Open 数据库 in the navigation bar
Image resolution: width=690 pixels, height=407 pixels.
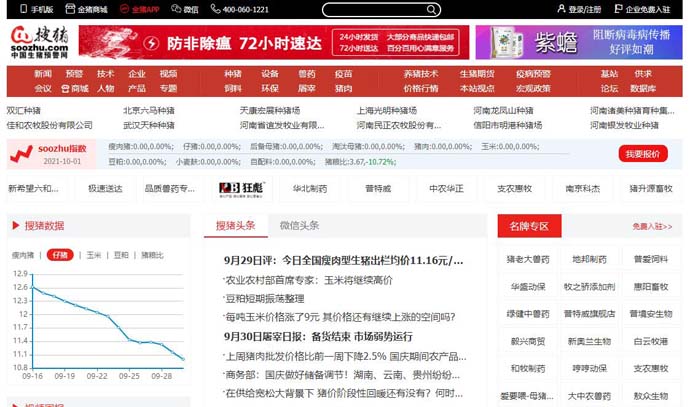pos(643,88)
